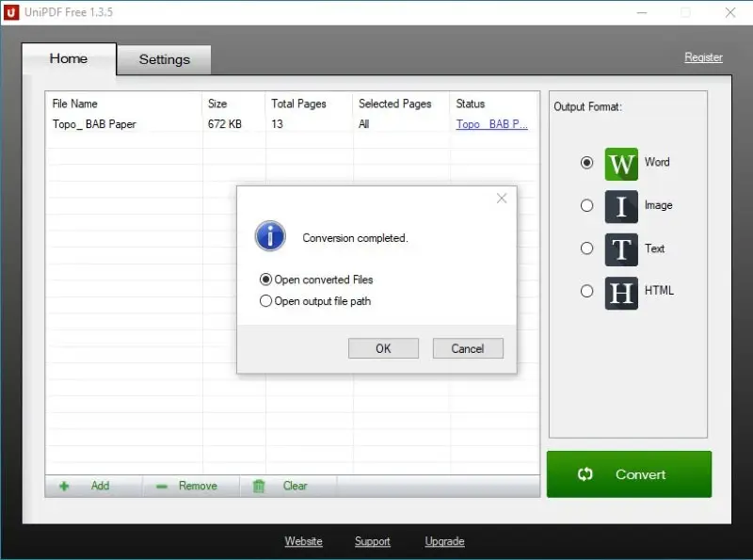753x560 pixels.
Task: Close the Conversion completed dialog
Action: 502,199
